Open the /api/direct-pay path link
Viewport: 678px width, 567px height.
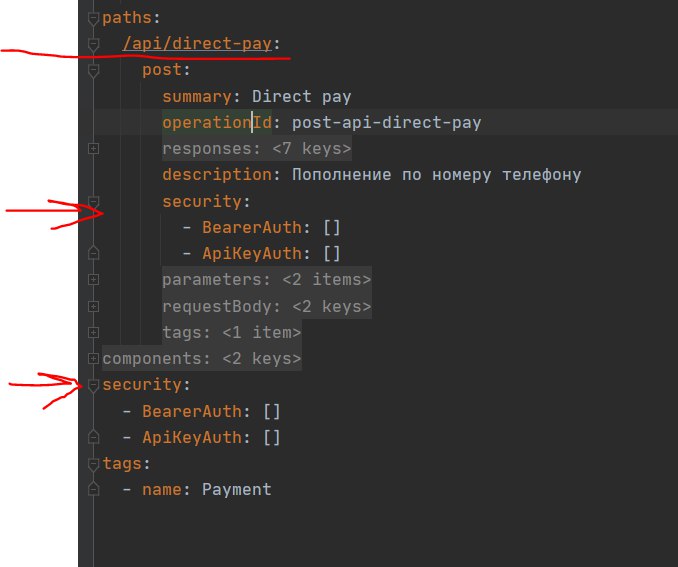[x=197, y=44]
